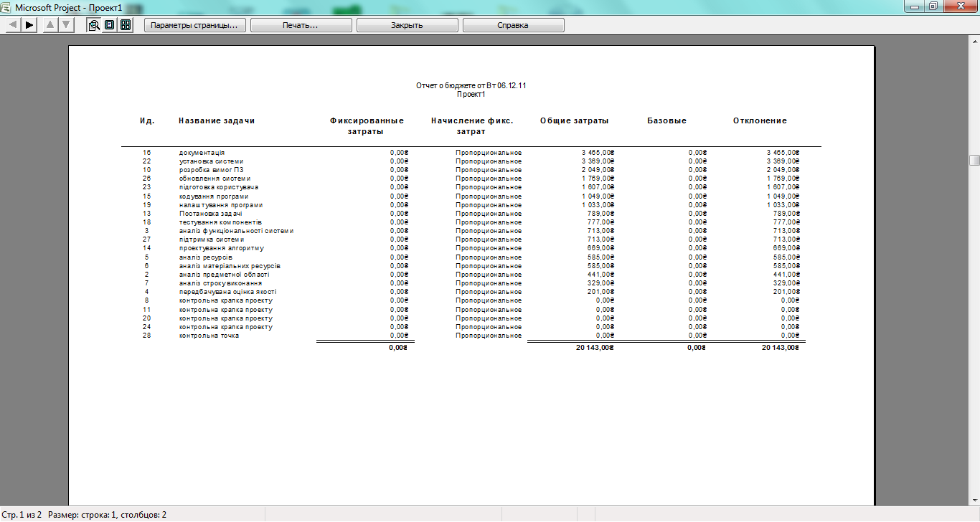Click Id 16 in the first row

[147, 153]
